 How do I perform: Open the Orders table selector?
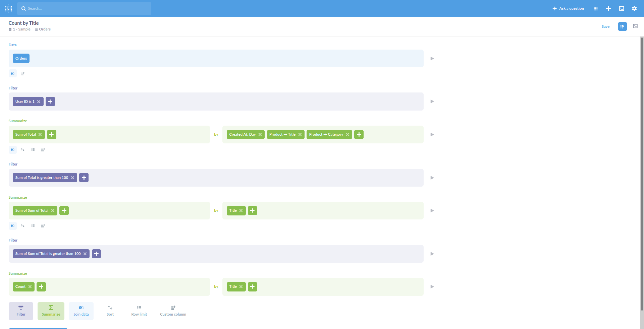[x=21, y=58]
